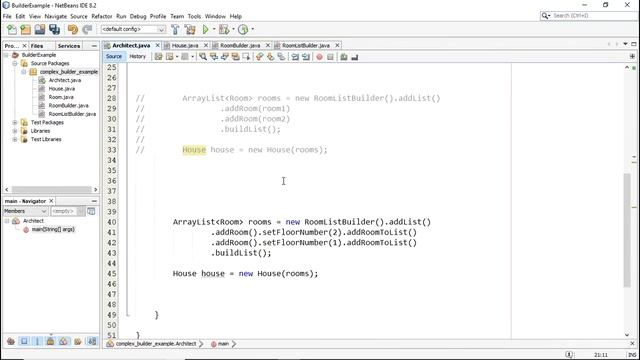The width and height of the screenshot is (640, 360).
Task: Open the default config dropdown
Action: [133, 29]
